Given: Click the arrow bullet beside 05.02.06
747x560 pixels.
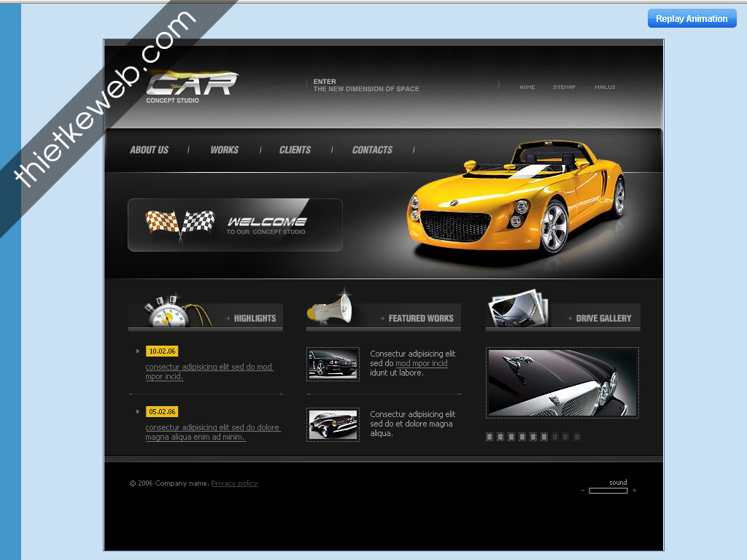Looking at the screenshot, I should point(138,411).
